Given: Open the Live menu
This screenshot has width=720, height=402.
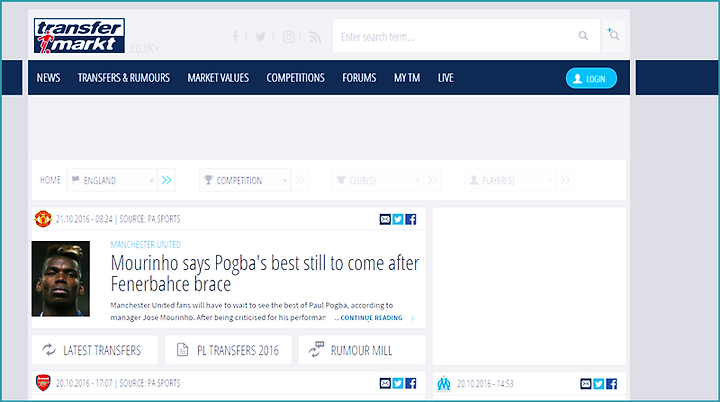Looking at the screenshot, I should pos(445,78).
